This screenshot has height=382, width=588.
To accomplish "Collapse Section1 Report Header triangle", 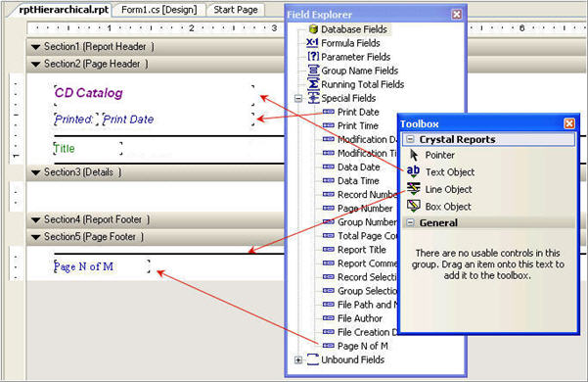I will [36, 47].
